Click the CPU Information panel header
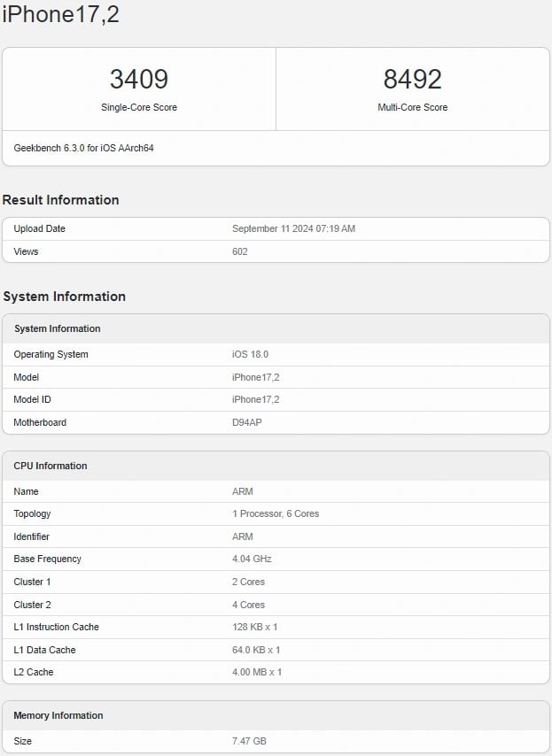 click(55, 466)
